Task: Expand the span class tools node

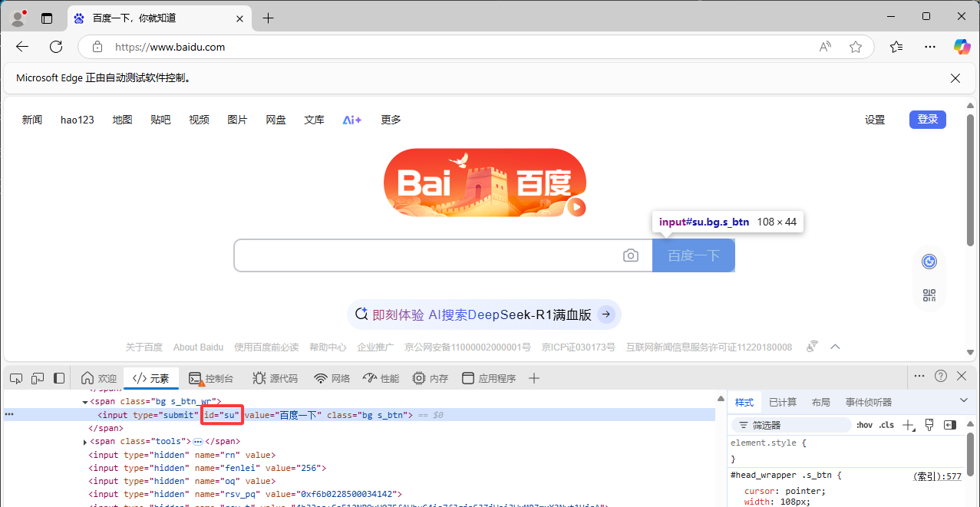Action: pos(85,442)
